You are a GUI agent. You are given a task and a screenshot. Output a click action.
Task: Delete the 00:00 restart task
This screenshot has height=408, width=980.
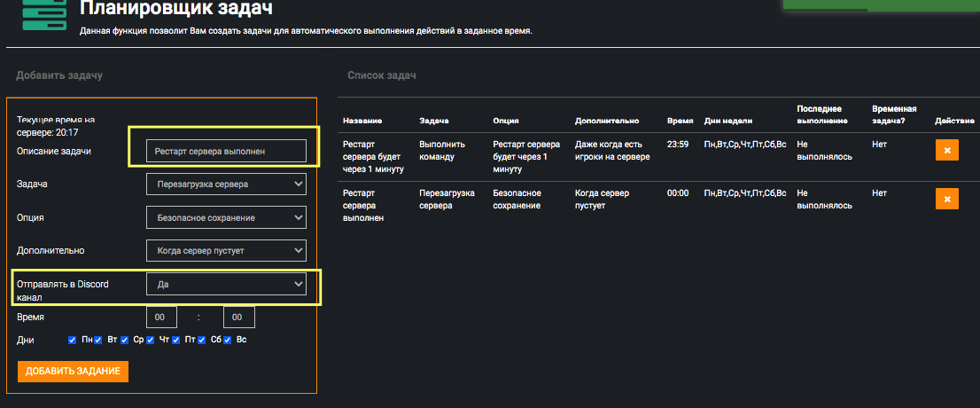946,199
